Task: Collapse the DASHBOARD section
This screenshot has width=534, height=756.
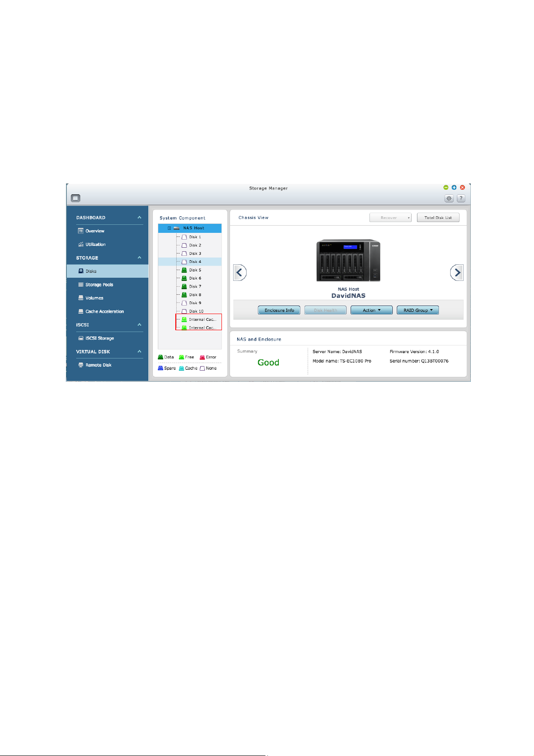Action: coord(139,217)
